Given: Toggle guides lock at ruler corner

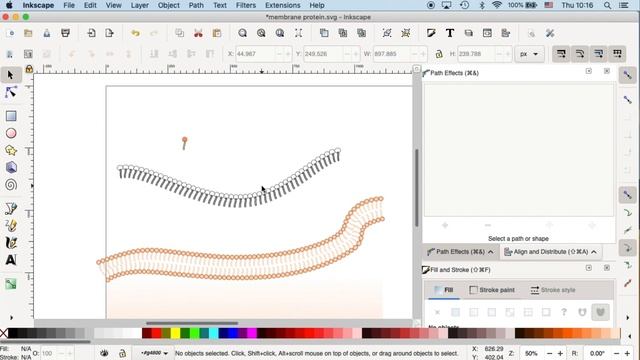Looking at the screenshot, I should [29, 69].
